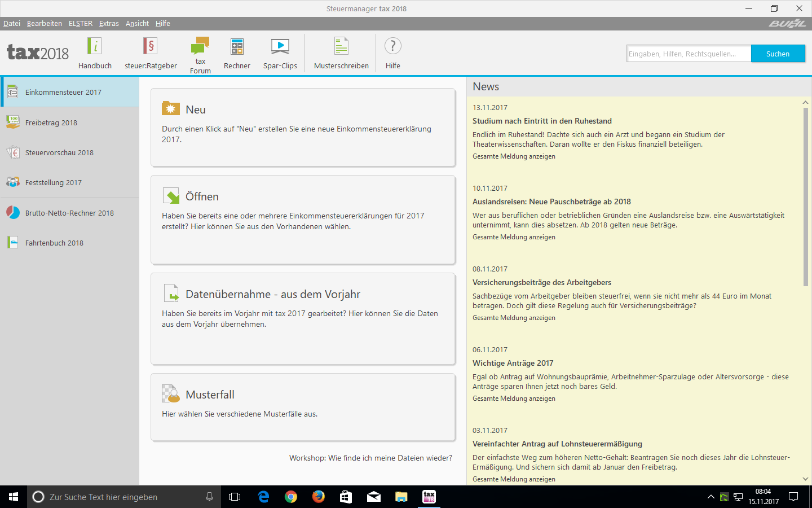Click the Hilfe question mark icon

tap(393, 46)
